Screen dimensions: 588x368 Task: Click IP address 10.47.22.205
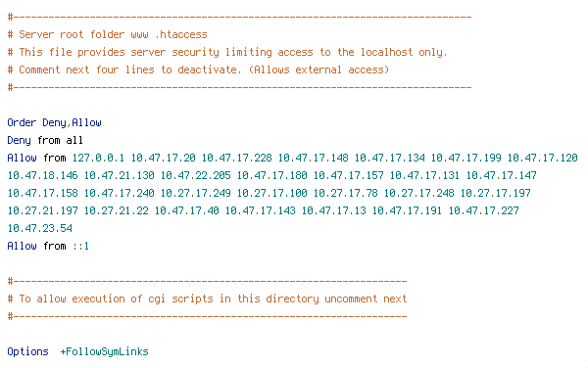(x=195, y=175)
